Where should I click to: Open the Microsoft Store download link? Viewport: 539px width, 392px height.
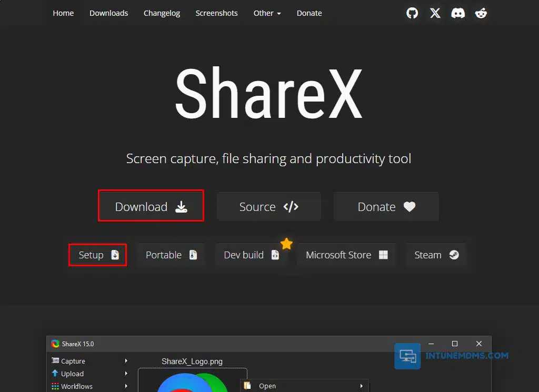[346, 255]
